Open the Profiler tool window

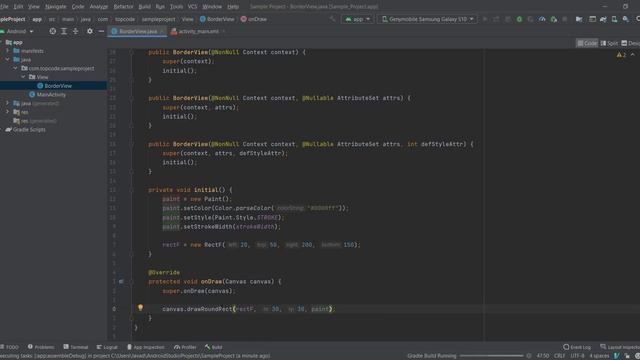pyautogui.click(x=185, y=347)
